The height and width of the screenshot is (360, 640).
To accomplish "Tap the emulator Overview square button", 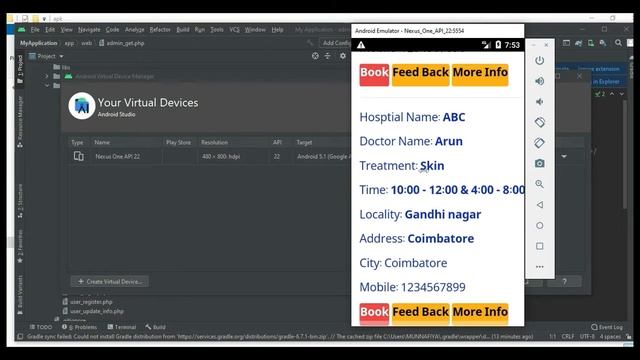I will tap(539, 246).
